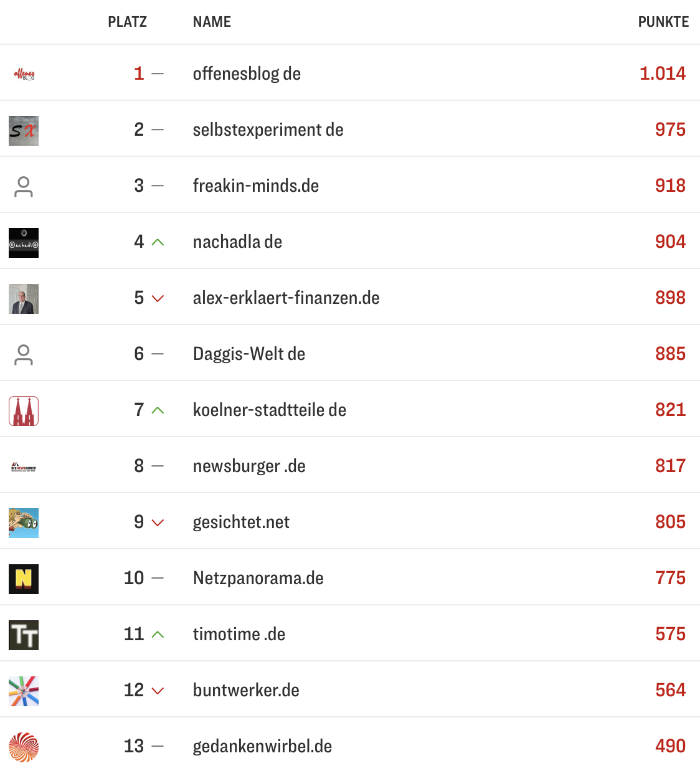
Task: Expand the green rank-up chevron beside nachadla.de
Action: pyautogui.click(x=158, y=243)
